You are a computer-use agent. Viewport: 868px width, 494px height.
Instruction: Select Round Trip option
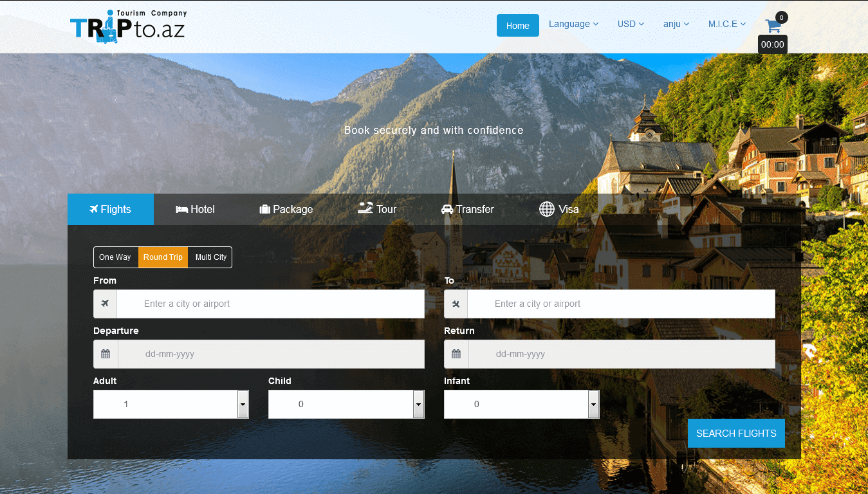coord(163,257)
